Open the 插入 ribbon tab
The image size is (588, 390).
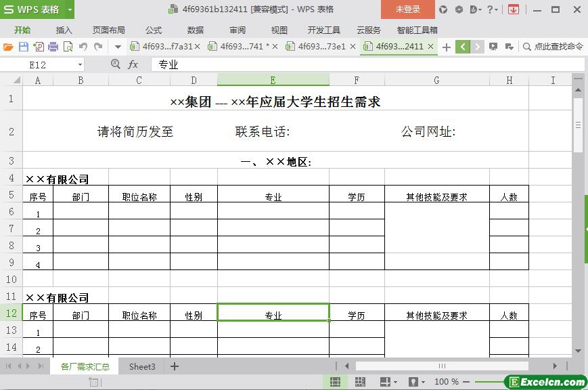click(x=64, y=30)
